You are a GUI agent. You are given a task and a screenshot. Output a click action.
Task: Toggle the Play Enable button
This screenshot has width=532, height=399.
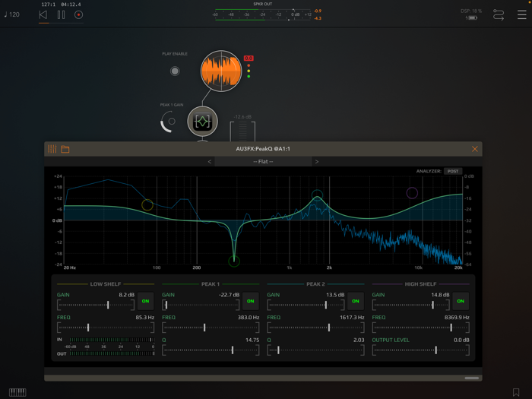[x=175, y=71]
